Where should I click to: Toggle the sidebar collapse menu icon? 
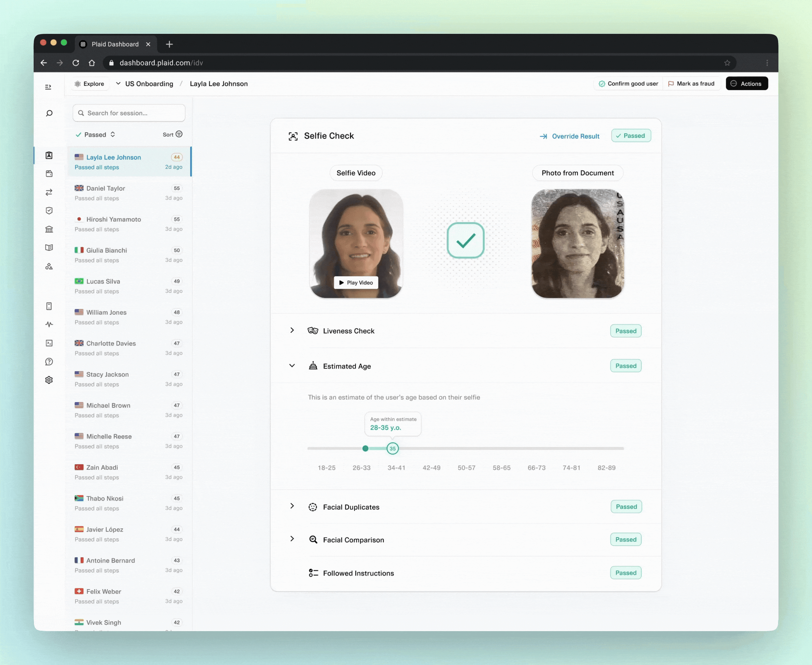click(48, 87)
